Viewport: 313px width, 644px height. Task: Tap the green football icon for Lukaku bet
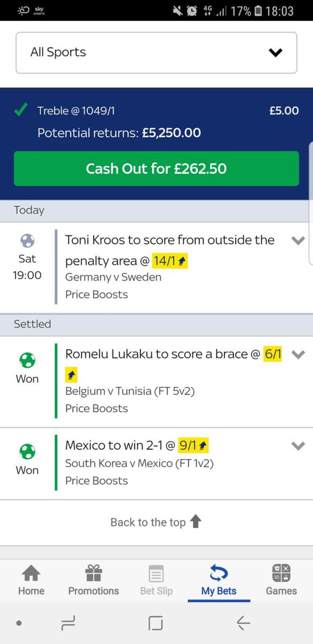27,360
